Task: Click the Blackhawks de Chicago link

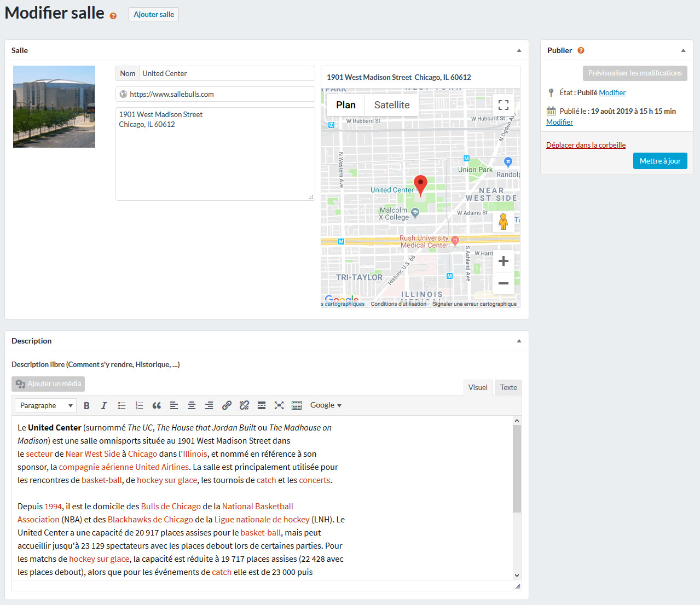Action: click(x=151, y=520)
